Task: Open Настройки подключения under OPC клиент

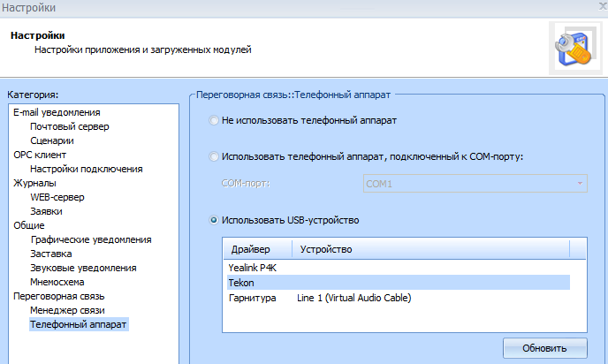Action: tap(86, 169)
